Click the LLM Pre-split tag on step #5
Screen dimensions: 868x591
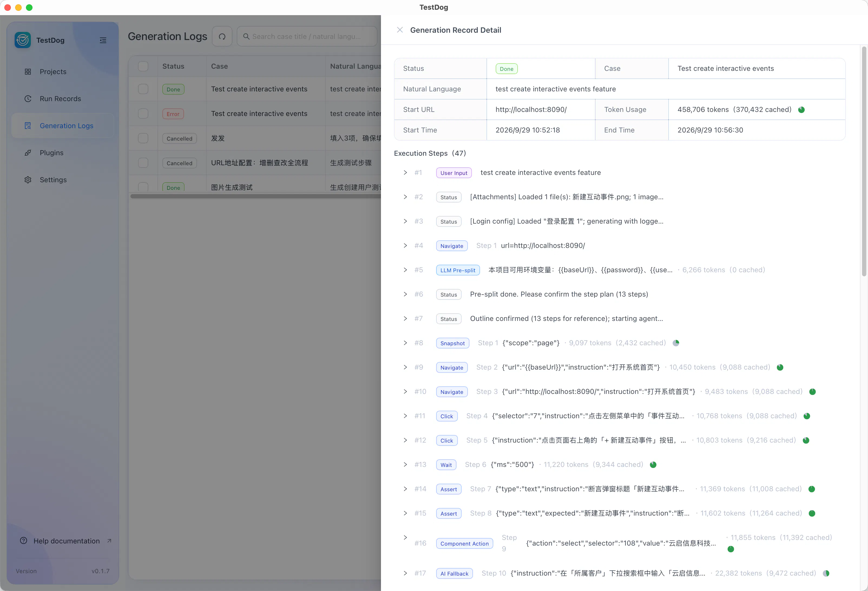tap(458, 270)
